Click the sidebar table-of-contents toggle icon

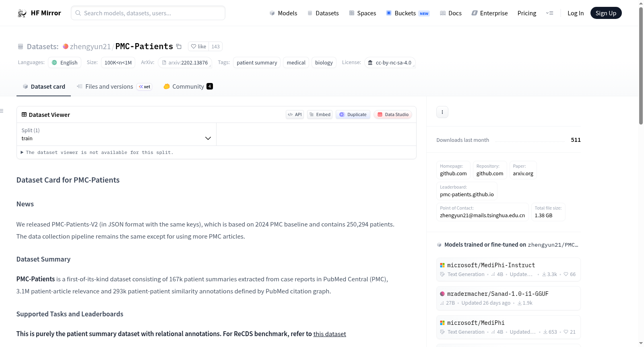[2, 111]
